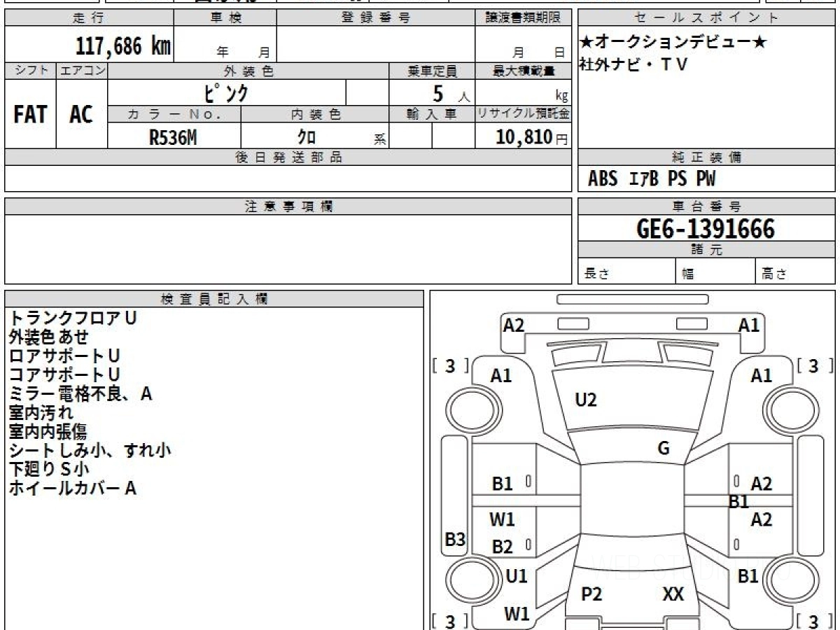Click the U1 mark on the rear quarter
Viewport: 840px width, 630px height.
click(x=517, y=576)
